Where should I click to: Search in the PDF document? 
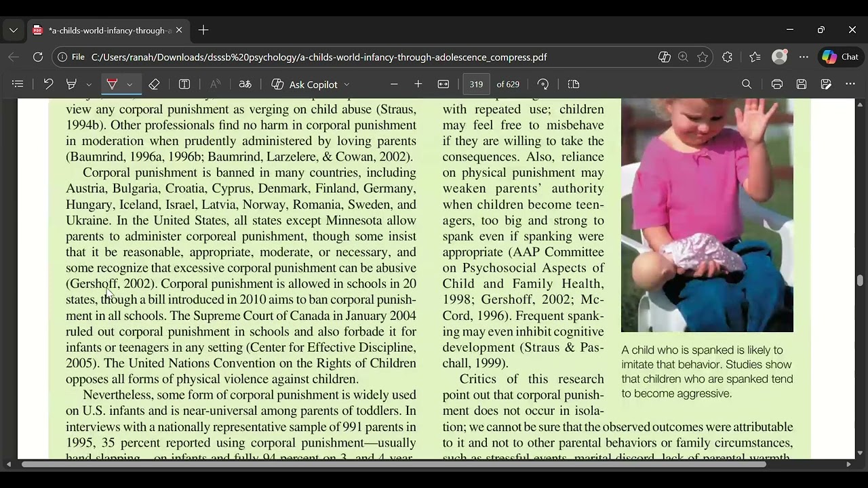[x=747, y=84]
